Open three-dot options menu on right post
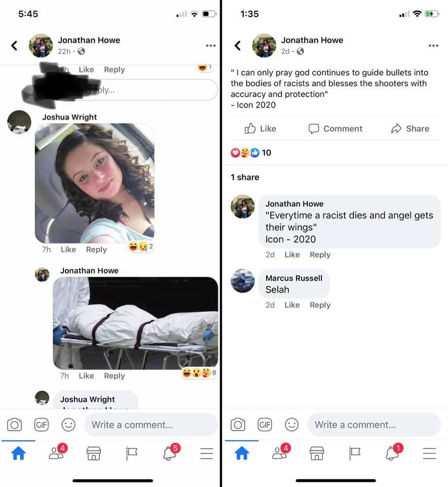The height and width of the screenshot is (487, 448). point(433,46)
